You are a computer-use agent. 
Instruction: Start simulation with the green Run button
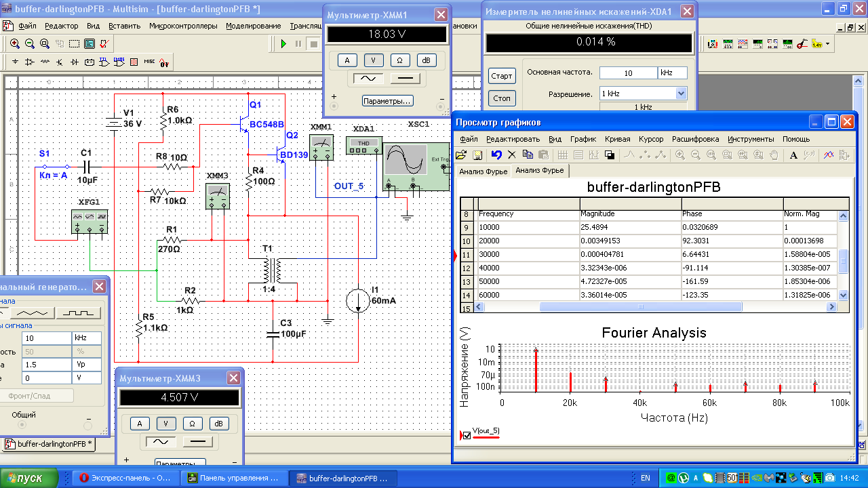coord(283,44)
